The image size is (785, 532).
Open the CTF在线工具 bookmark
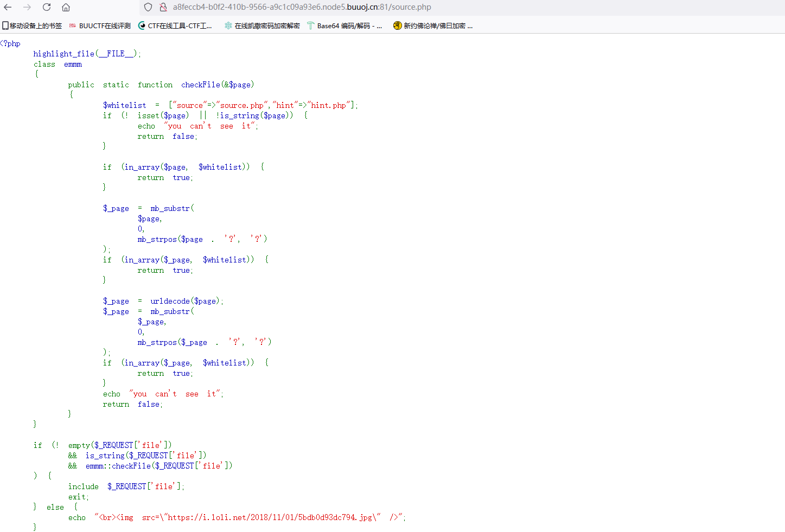click(x=175, y=25)
